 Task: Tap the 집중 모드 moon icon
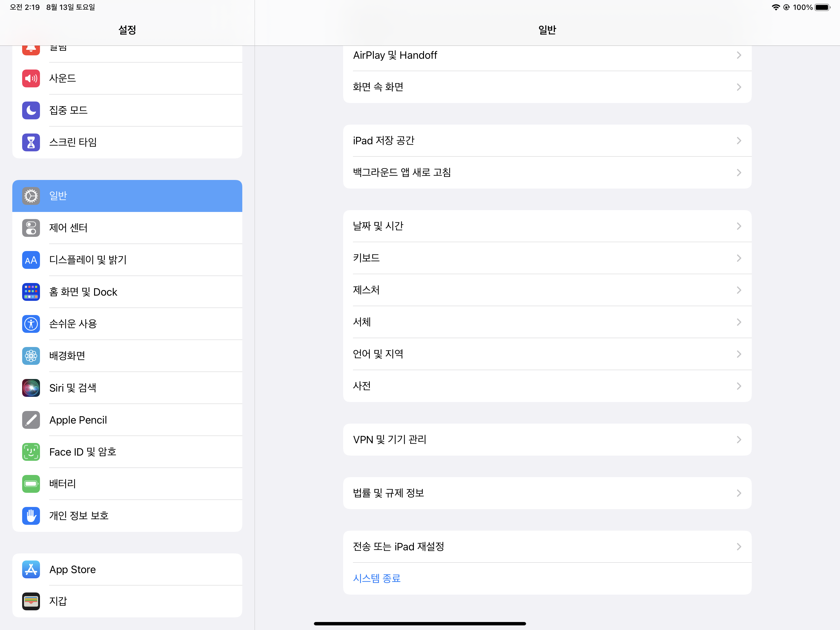coord(31,110)
